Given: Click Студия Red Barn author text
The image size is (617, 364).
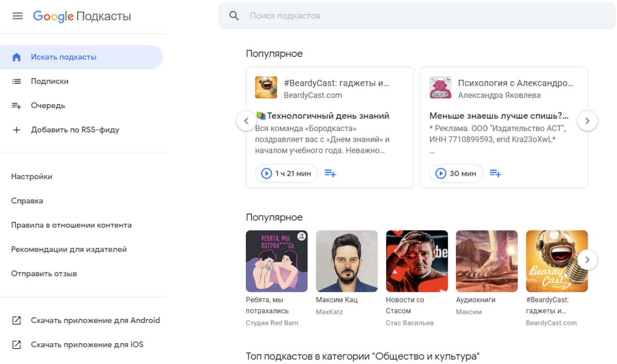Looking at the screenshot, I should [272, 323].
